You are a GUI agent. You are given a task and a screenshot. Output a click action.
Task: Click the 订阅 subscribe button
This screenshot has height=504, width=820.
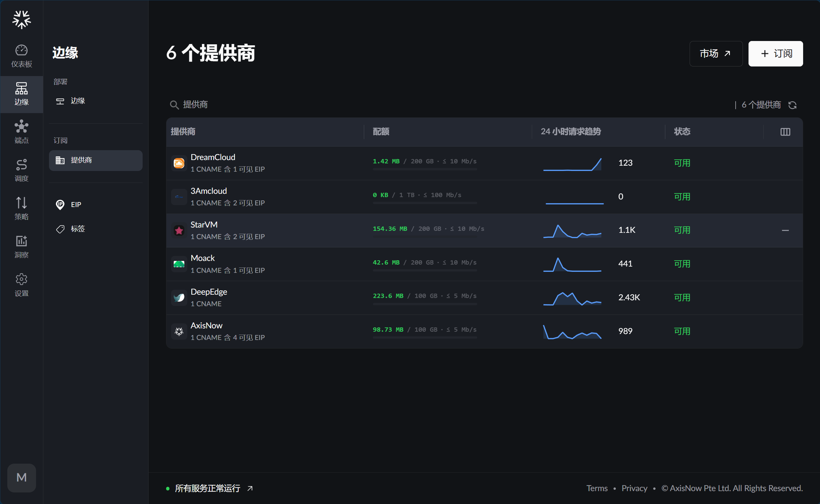click(775, 54)
